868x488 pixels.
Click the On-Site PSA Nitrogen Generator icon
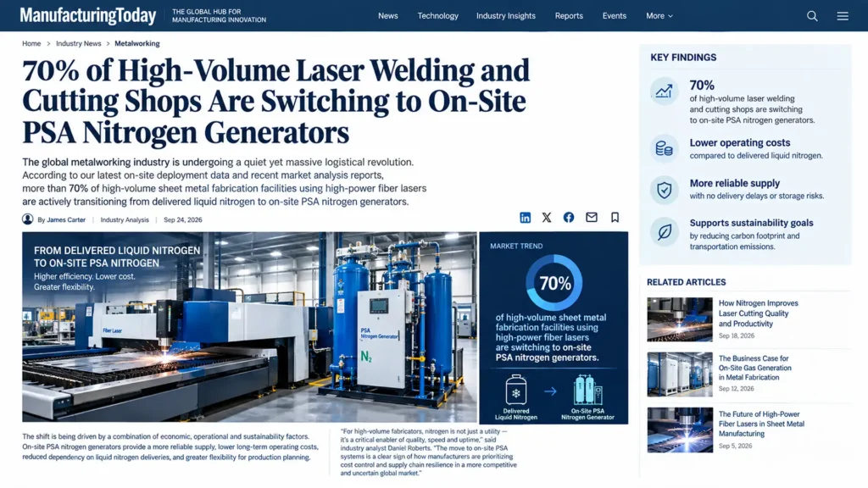point(588,390)
